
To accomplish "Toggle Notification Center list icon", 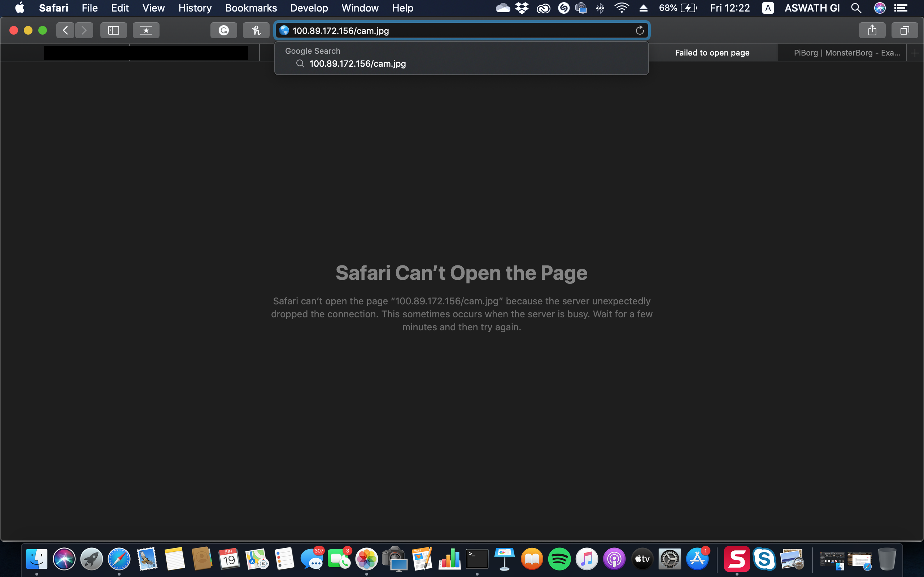I will point(901,8).
